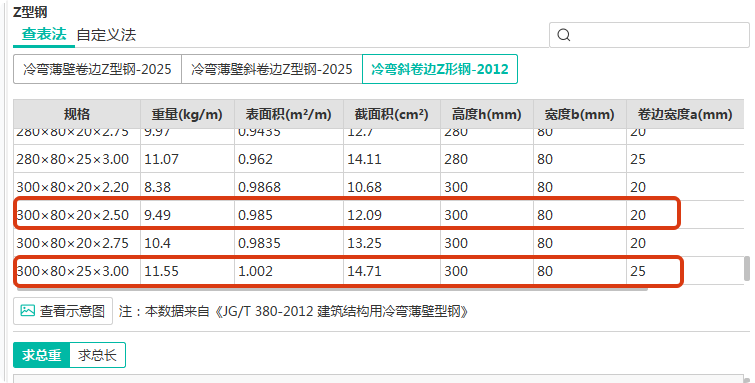
Task: Select row 280×80×25×3.00
Action: pyautogui.click(x=378, y=159)
